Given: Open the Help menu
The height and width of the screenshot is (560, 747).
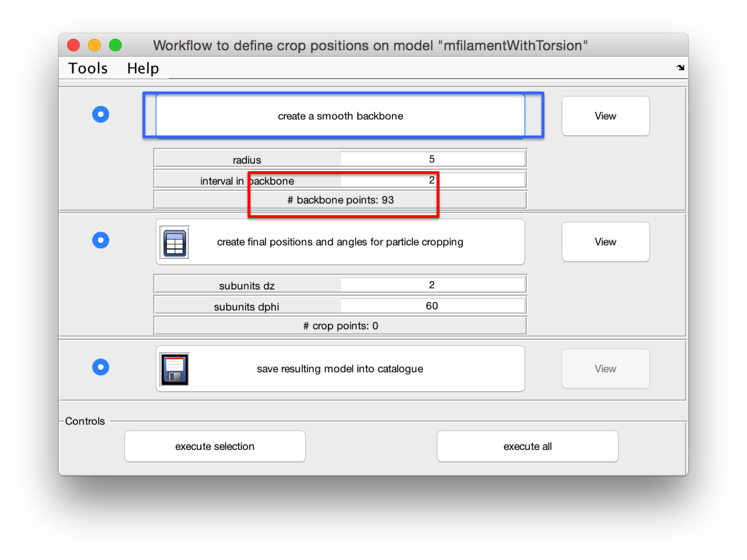Looking at the screenshot, I should tap(143, 68).
